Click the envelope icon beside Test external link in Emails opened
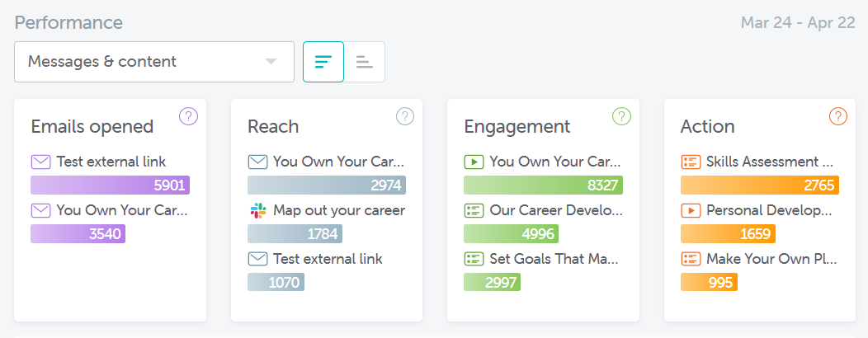Screen dimensions: 868x338 tap(41, 162)
